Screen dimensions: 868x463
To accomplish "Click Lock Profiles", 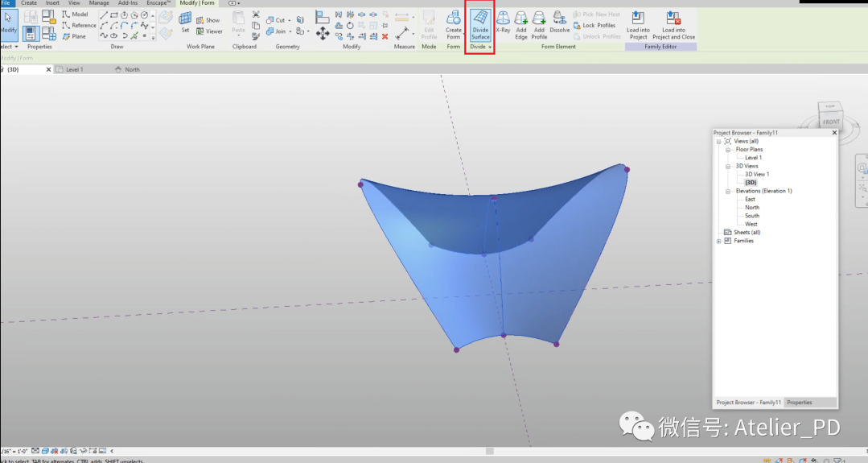I will coord(594,26).
